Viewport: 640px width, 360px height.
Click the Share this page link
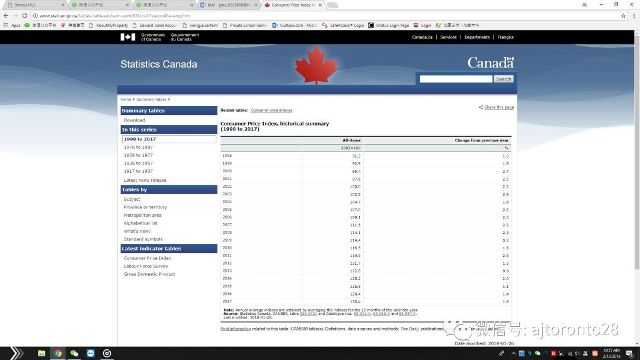(x=499, y=107)
